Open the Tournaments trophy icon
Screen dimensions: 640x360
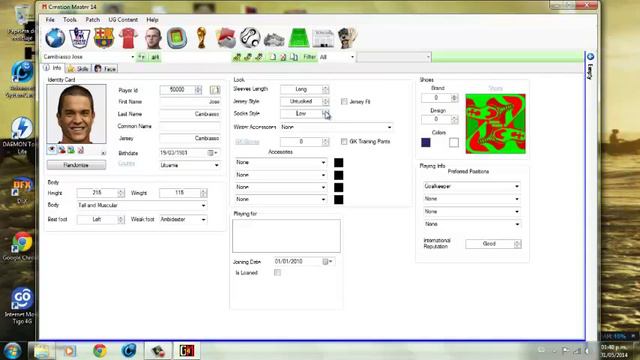coord(201,38)
